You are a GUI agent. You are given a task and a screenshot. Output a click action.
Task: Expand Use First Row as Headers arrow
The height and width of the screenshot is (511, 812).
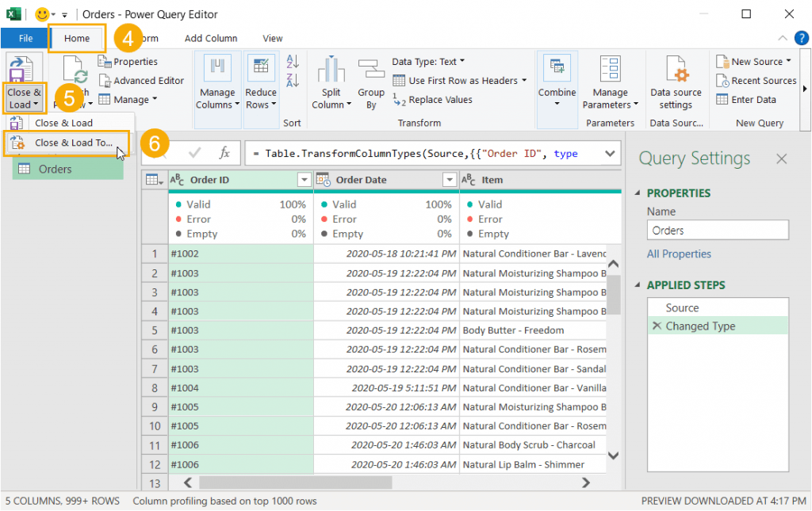(x=524, y=80)
